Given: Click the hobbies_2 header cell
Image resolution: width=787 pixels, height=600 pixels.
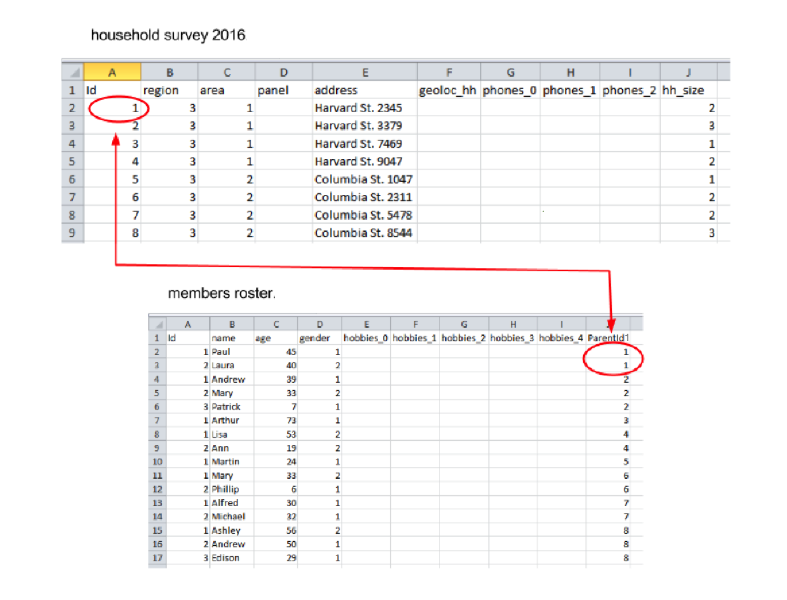Looking at the screenshot, I should tap(463, 338).
